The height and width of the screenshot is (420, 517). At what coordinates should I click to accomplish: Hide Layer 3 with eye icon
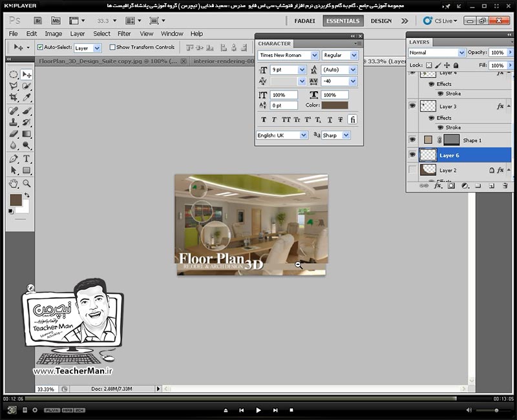412,105
